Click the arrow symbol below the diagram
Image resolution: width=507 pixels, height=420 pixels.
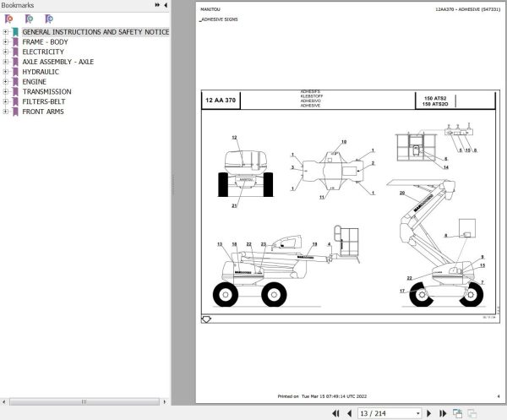[206, 319]
